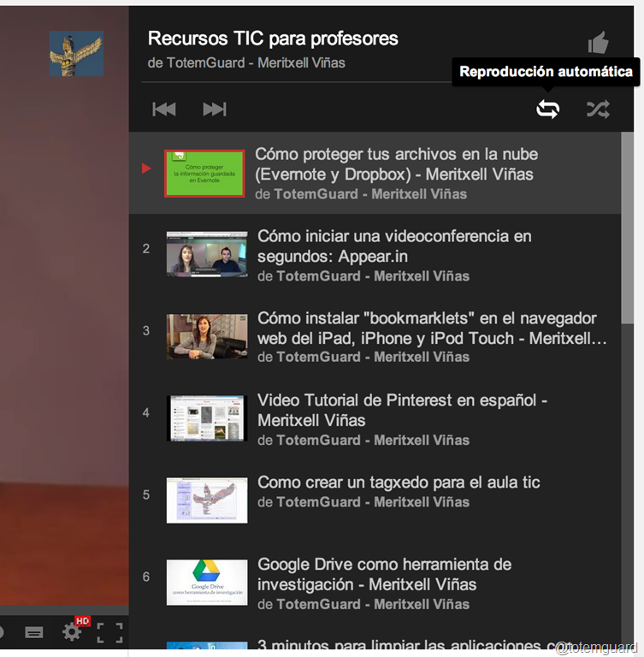
Task: Toggle the autoplay loop button
Action: pyautogui.click(x=547, y=109)
